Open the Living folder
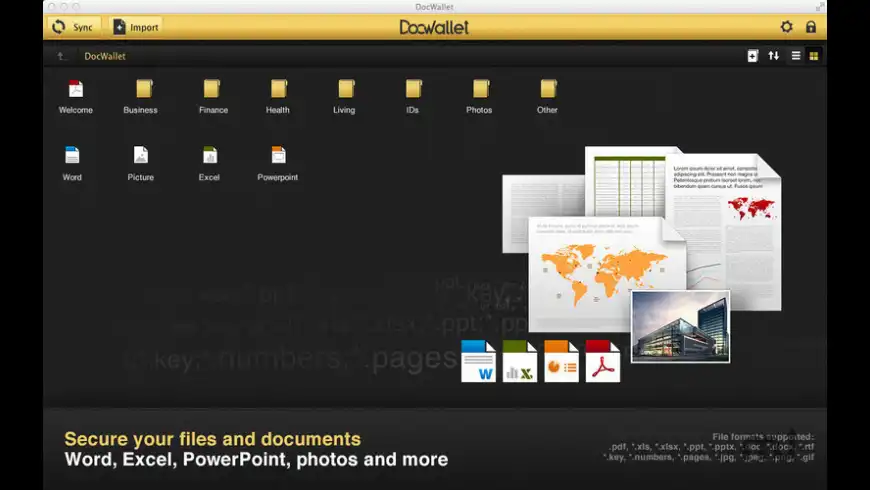This screenshot has height=490, width=870. click(345, 97)
